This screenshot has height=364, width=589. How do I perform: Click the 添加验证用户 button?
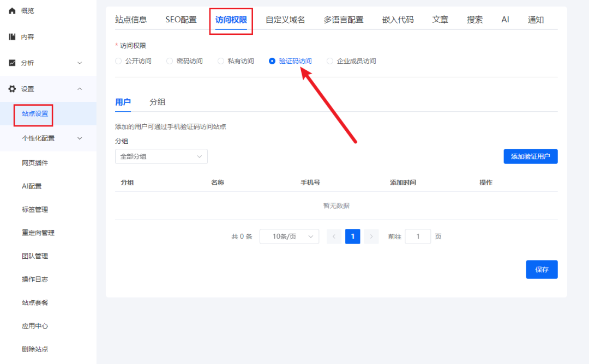point(530,156)
